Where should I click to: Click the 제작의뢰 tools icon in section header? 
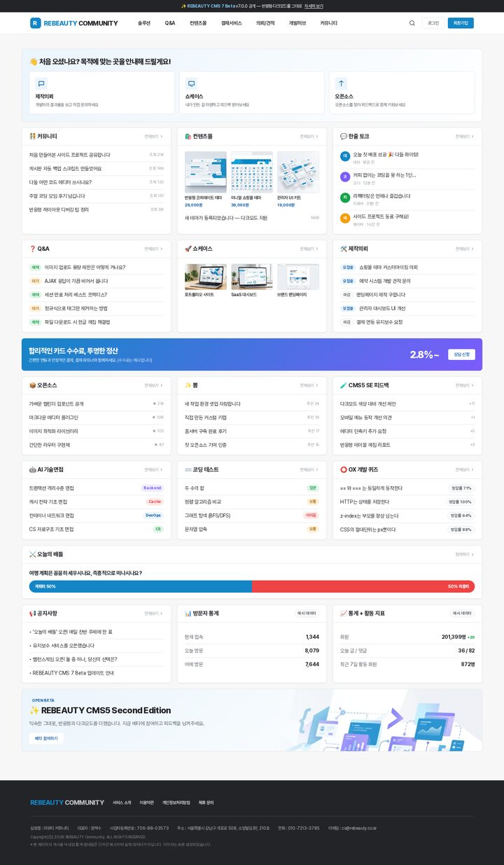coord(343,249)
